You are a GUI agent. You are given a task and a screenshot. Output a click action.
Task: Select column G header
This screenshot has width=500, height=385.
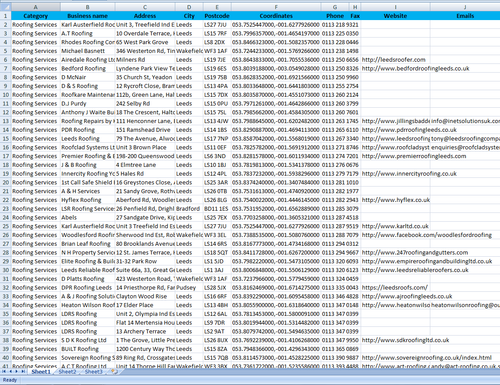click(335, 7)
